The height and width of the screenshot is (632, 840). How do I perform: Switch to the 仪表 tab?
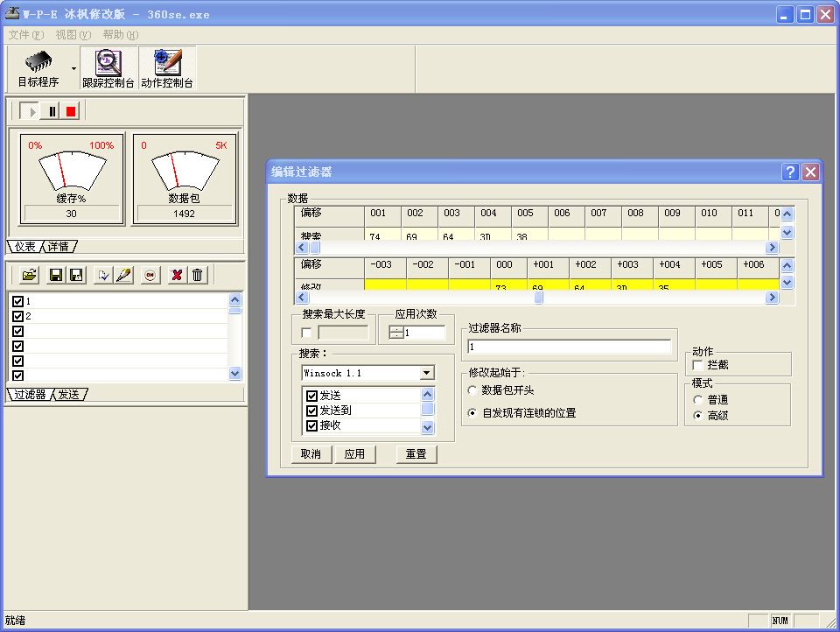(24, 247)
